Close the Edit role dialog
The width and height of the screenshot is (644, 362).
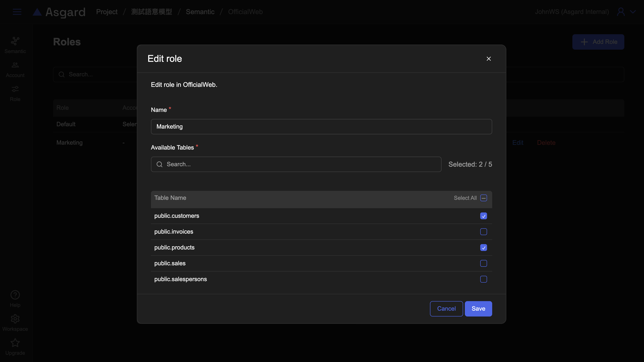click(x=489, y=59)
